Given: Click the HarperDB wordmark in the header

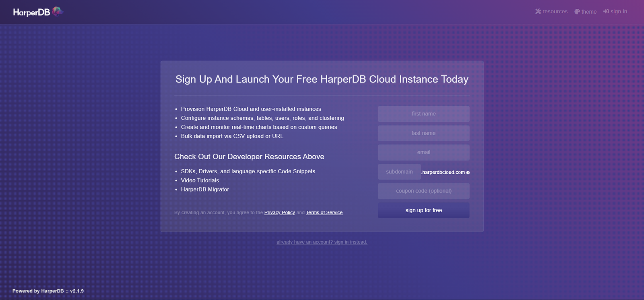Looking at the screenshot, I should coord(31,12).
